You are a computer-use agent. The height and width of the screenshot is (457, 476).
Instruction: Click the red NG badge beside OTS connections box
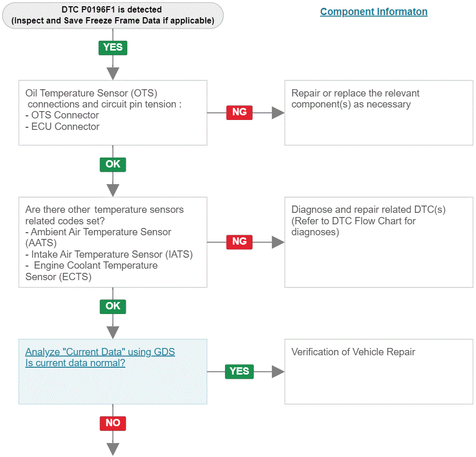coord(239,112)
